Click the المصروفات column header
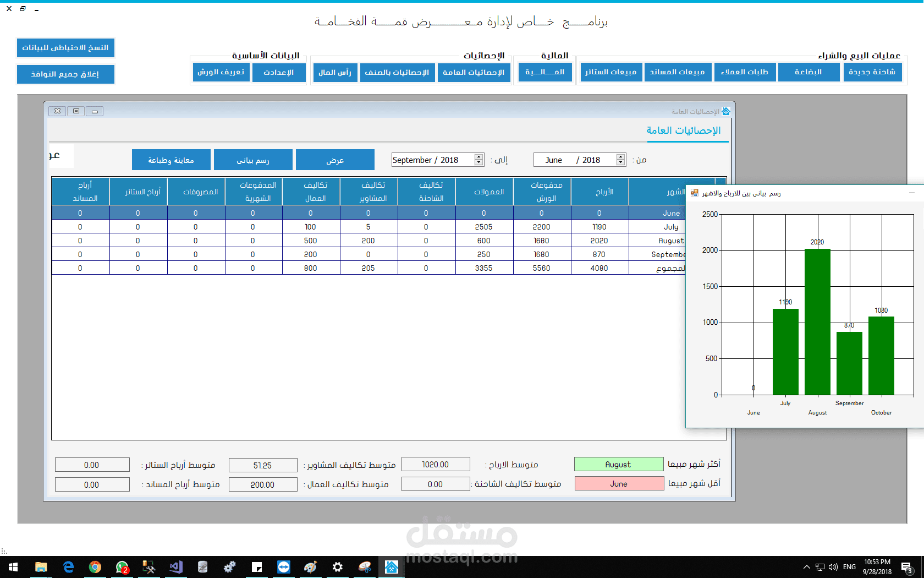The height and width of the screenshot is (578, 924). [196, 192]
